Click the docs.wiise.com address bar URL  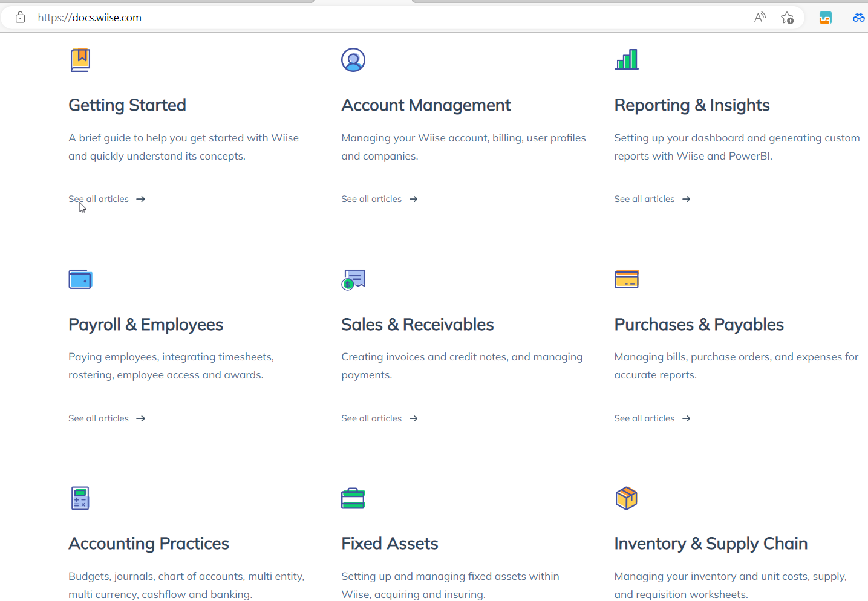(90, 18)
